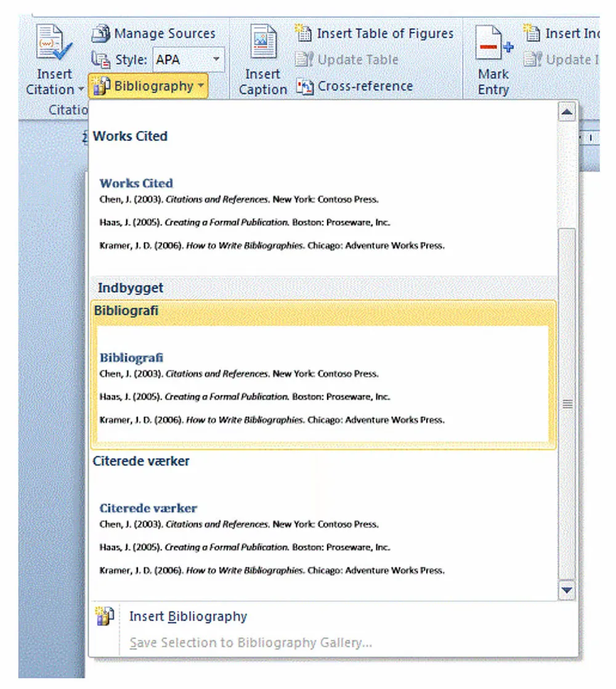
Task: Open the APA style combo box
Action: click(188, 59)
